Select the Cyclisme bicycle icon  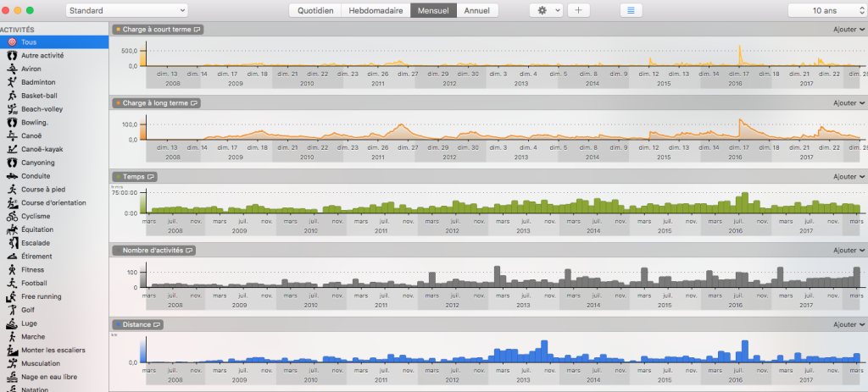[x=12, y=216]
